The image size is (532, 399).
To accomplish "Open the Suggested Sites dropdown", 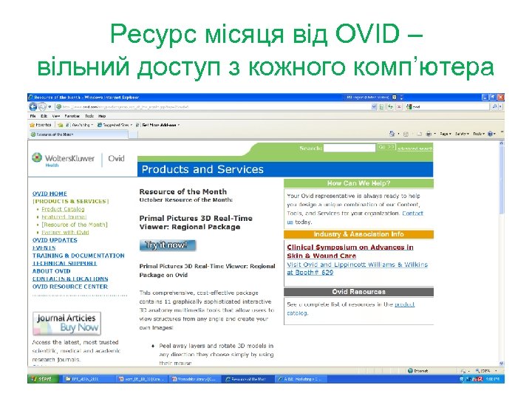I will click(x=115, y=125).
